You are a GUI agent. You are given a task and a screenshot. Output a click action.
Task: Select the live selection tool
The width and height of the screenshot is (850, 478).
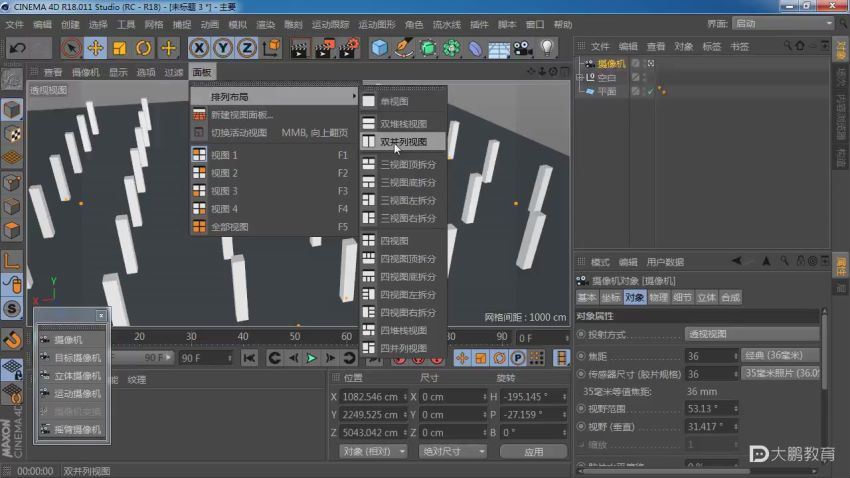coord(71,48)
